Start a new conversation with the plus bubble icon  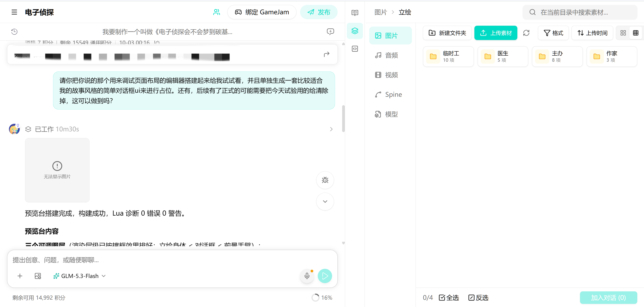tap(330, 32)
